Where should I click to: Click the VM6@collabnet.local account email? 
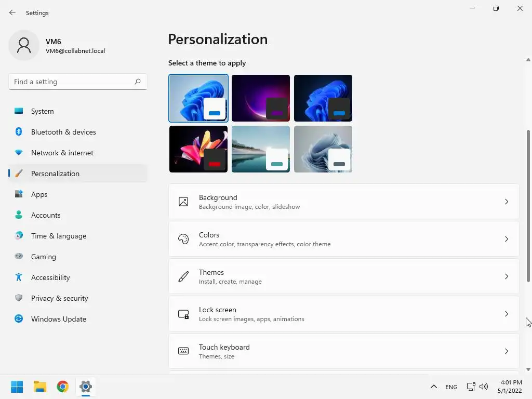75,51
